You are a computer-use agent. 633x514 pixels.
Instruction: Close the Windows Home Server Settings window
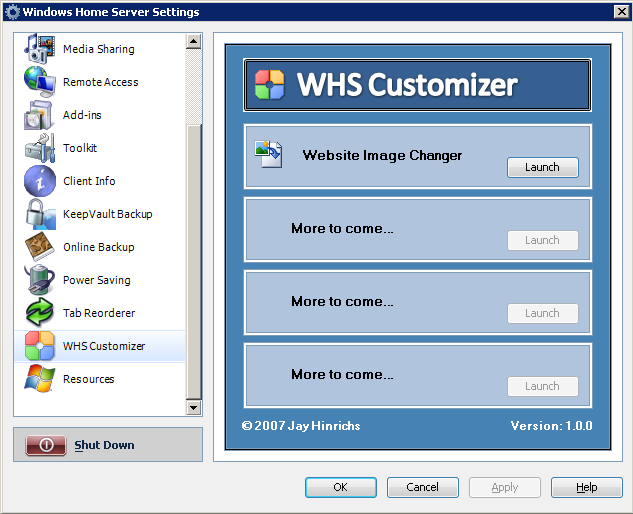[x=621, y=12]
